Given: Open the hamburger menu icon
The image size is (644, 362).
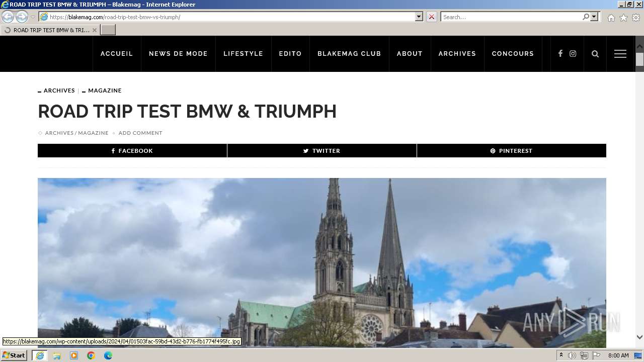Looking at the screenshot, I should tap(620, 54).
